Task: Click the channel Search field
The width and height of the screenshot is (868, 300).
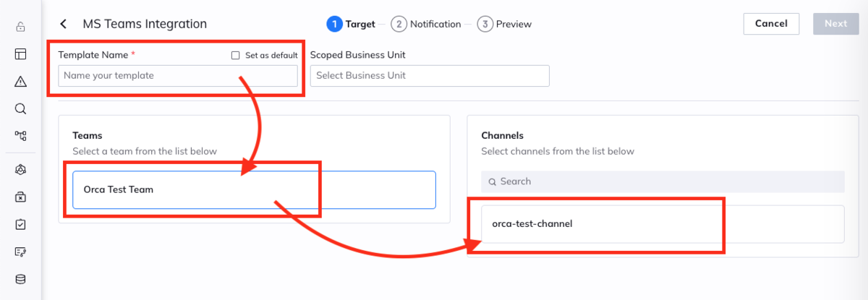Action: [663, 181]
